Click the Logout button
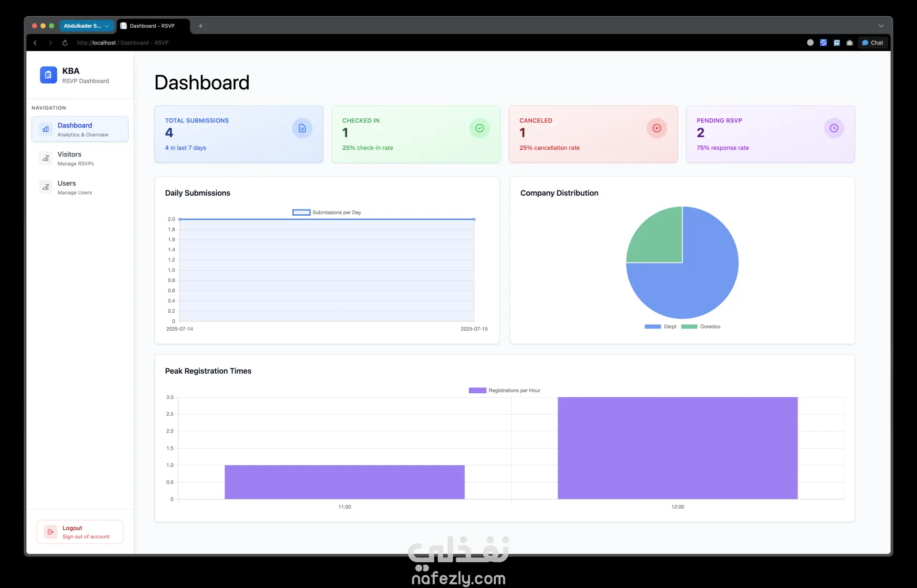 tap(80, 532)
